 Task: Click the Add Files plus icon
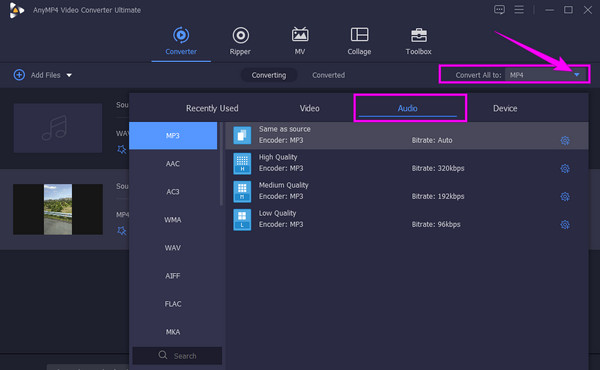(19, 75)
